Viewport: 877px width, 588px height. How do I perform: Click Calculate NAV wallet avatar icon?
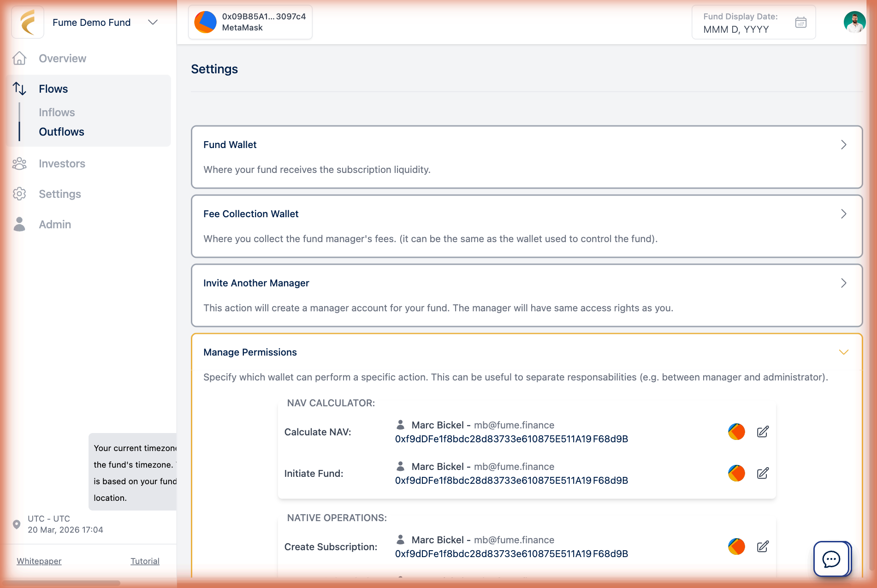(x=736, y=432)
